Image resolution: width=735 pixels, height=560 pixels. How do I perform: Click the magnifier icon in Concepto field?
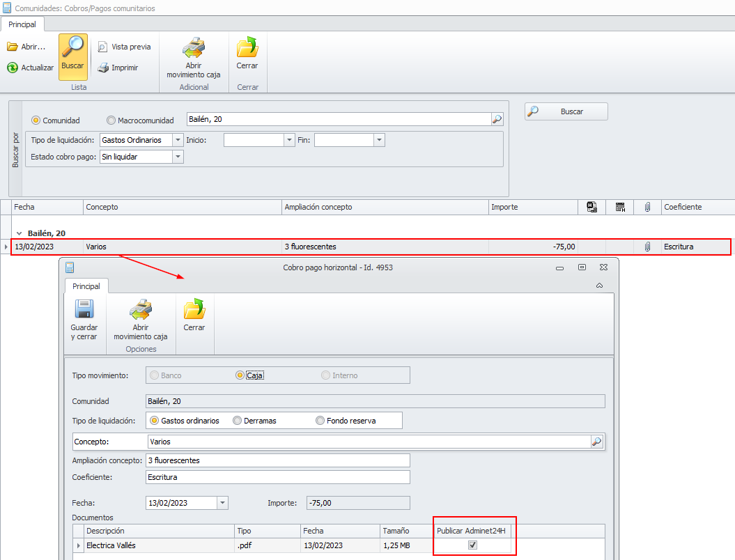coord(596,442)
